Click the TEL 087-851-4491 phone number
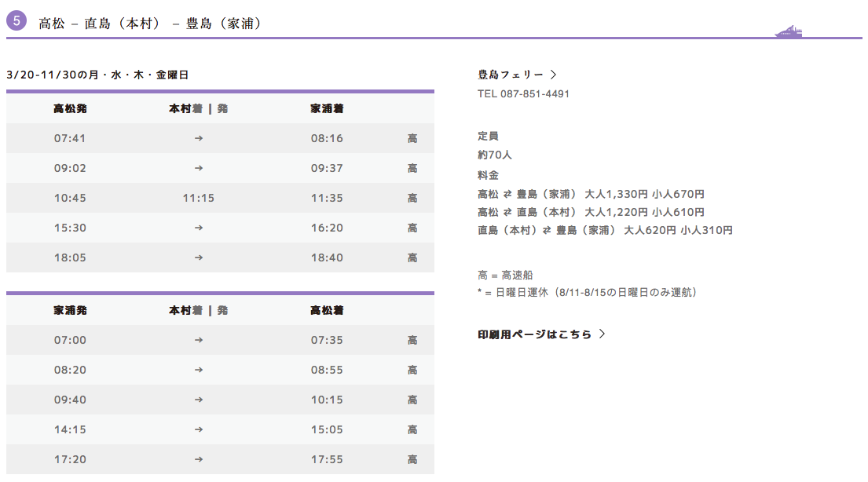Image resolution: width=868 pixels, height=482 pixels. (523, 93)
